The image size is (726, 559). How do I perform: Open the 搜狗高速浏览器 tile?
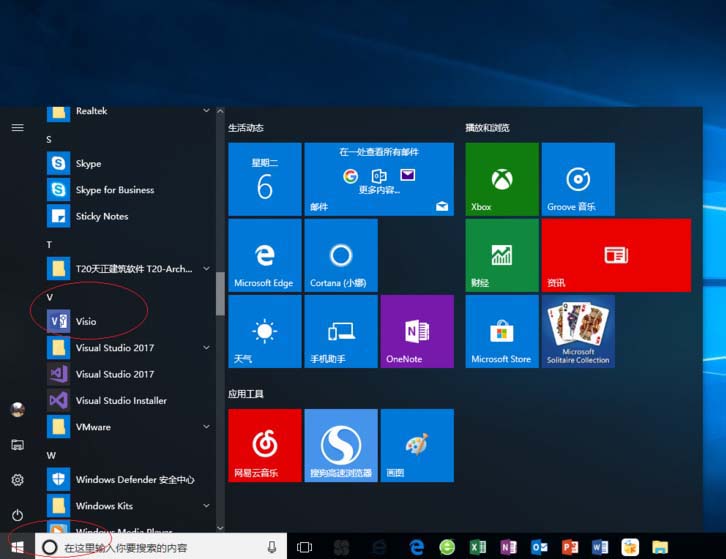(341, 446)
